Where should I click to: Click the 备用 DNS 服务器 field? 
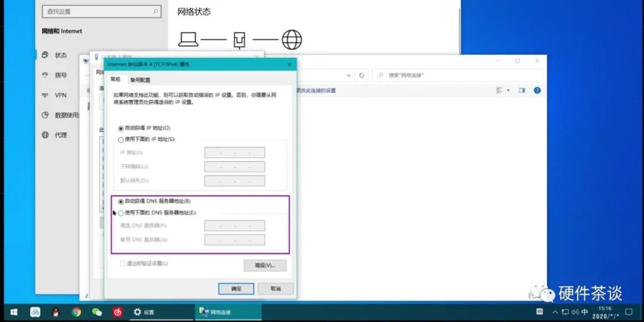click(x=234, y=240)
